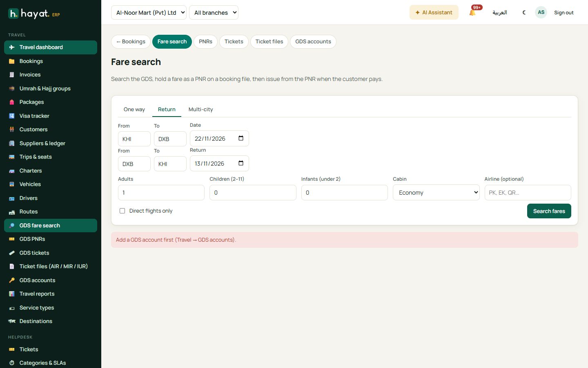Click the Charters icon in sidebar
The image size is (588, 368).
12,171
